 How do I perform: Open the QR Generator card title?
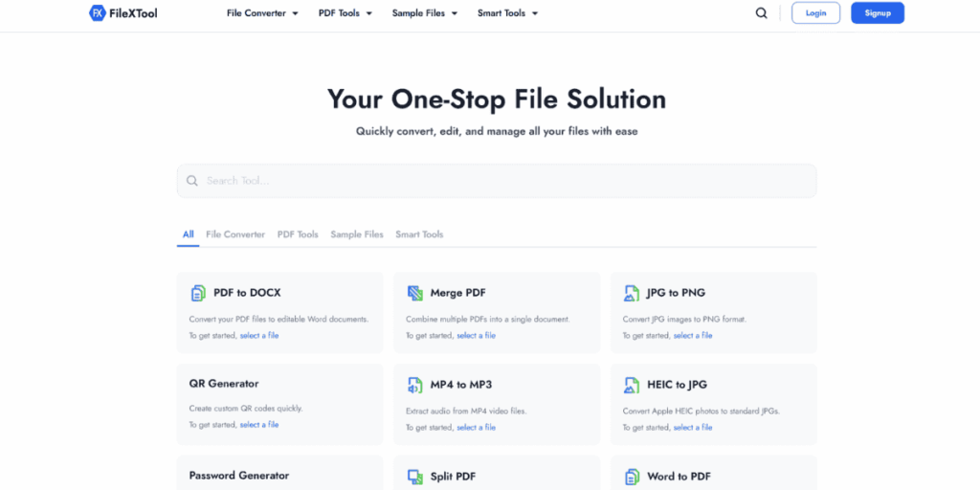click(x=224, y=384)
